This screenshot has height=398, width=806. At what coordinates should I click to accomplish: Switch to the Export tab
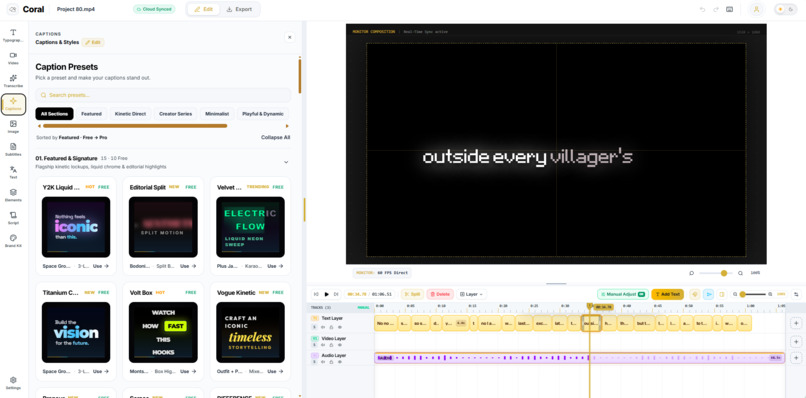[239, 9]
